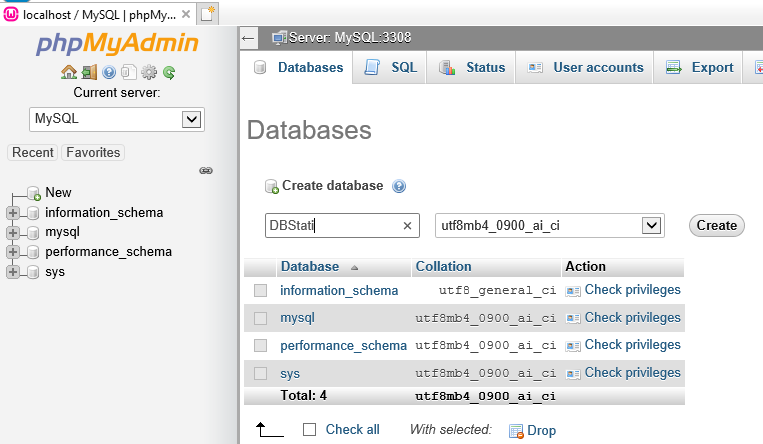Click the log out door icon
This screenshot has width=763, height=444.
[89, 72]
